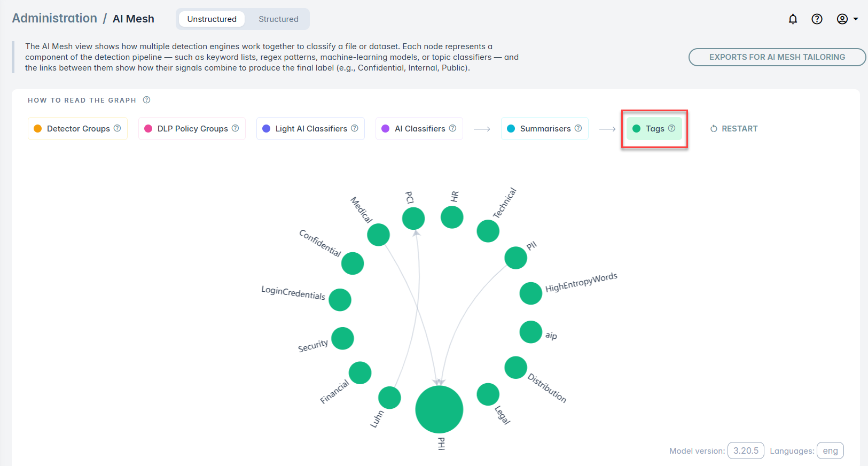Click the eng languages badge
This screenshot has width=868, height=466.
(830, 451)
